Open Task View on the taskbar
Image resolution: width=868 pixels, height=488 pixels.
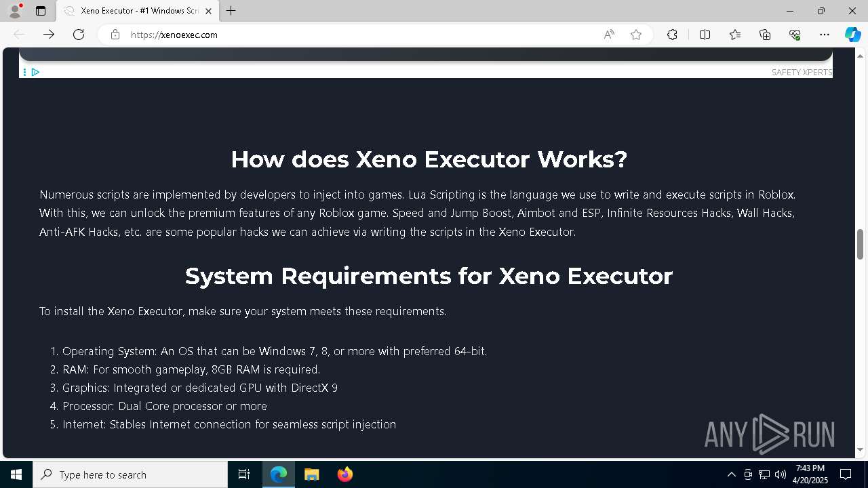[x=244, y=474]
